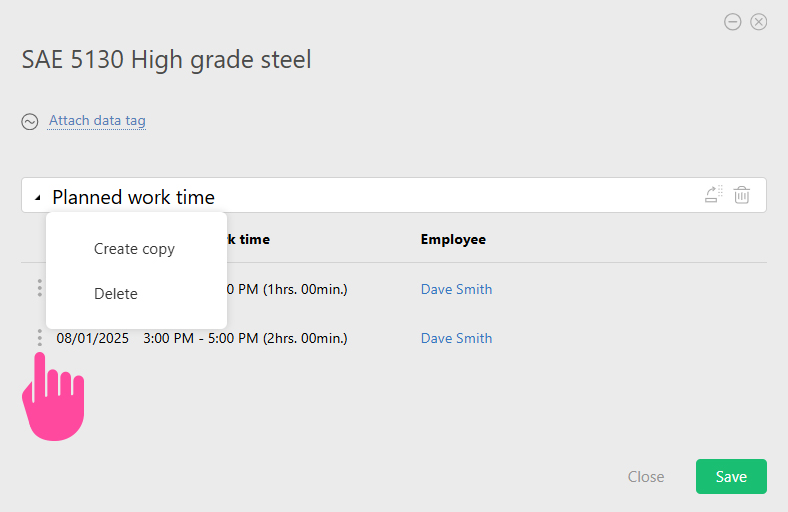Click the move-block arrow icon in Planned work time header
The height and width of the screenshot is (512, 788).
click(x=713, y=194)
